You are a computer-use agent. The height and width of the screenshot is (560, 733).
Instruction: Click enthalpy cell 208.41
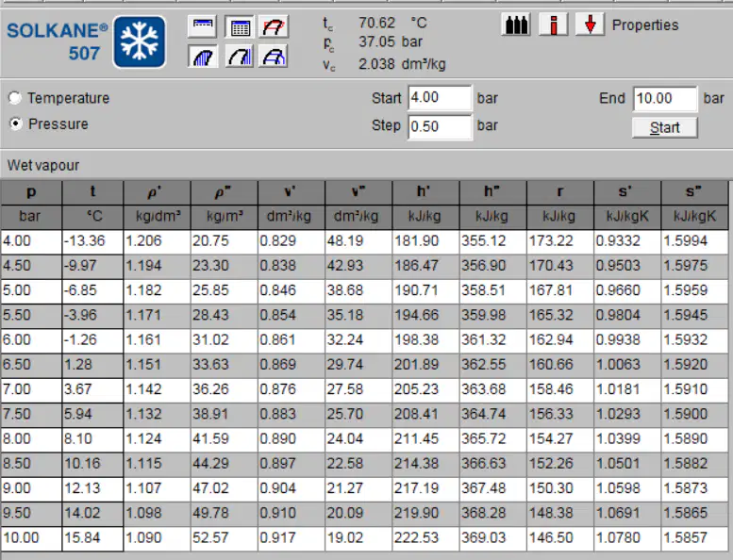[425, 414]
